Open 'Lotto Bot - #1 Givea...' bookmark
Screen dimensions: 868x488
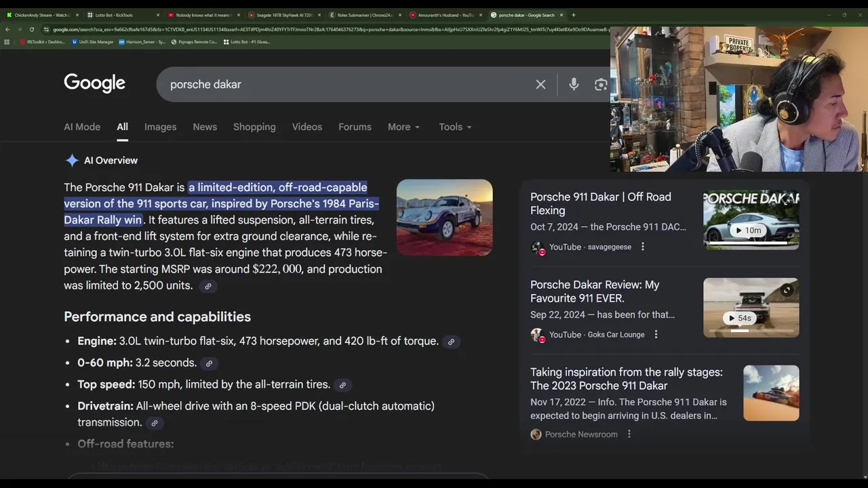click(246, 42)
